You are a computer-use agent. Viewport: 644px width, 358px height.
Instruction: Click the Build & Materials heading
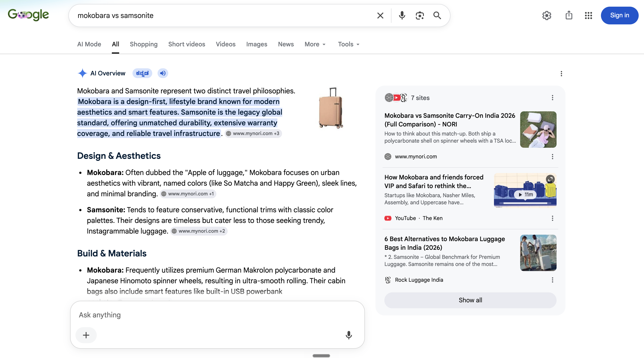point(112,254)
